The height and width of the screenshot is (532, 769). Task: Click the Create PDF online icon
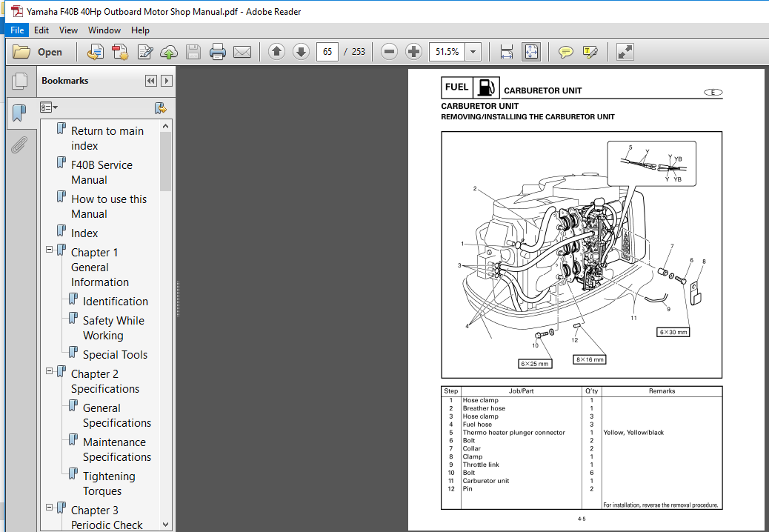point(120,51)
